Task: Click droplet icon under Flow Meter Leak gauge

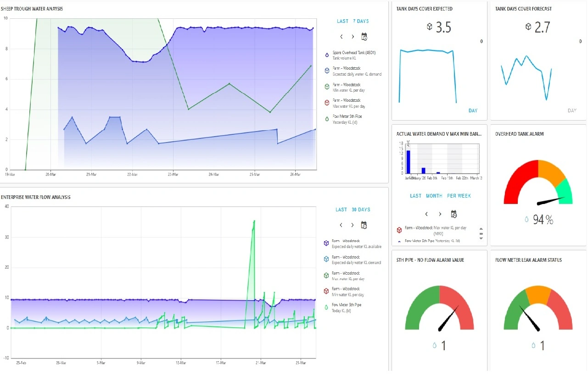Action: 533,346
